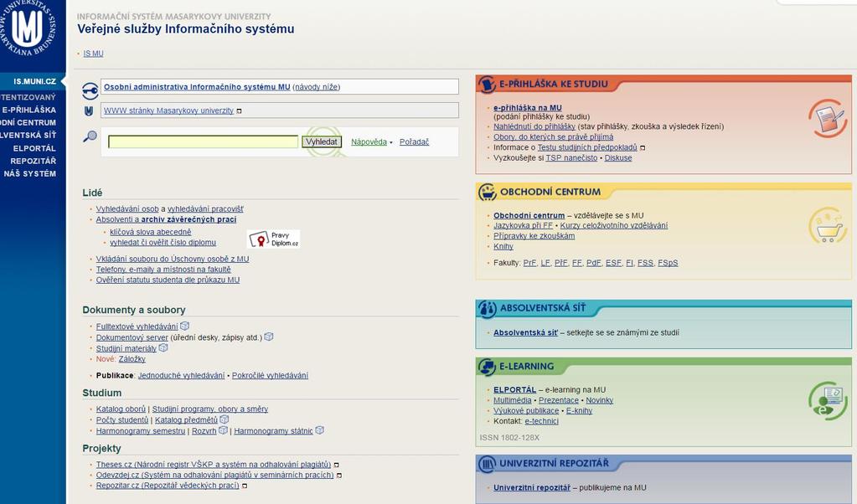Viewport: 857px width, 504px height.
Task: Open Výukové publikace link
Action: point(526,410)
